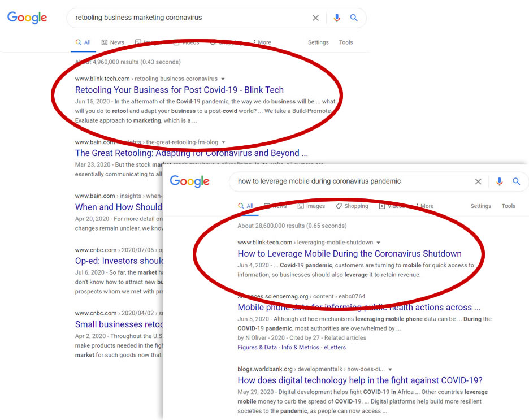Click the blogs.worldbank.org developmenttalk URL text
Screen dimensions: 529x420
(x=311, y=369)
